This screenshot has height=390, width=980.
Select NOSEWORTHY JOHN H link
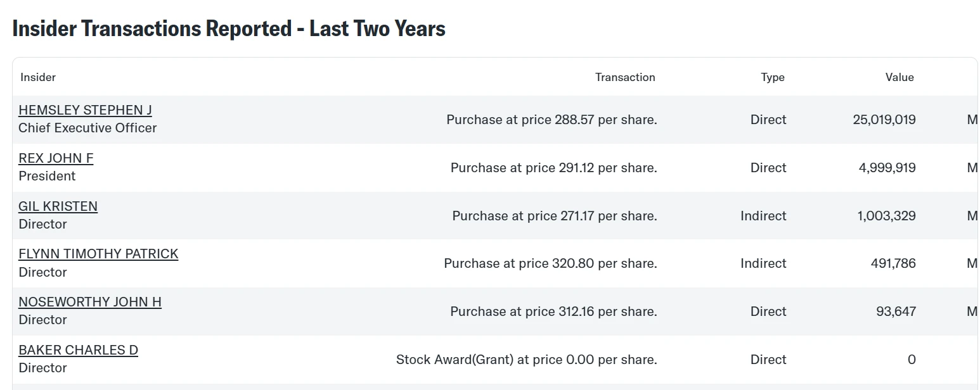pyautogui.click(x=90, y=302)
